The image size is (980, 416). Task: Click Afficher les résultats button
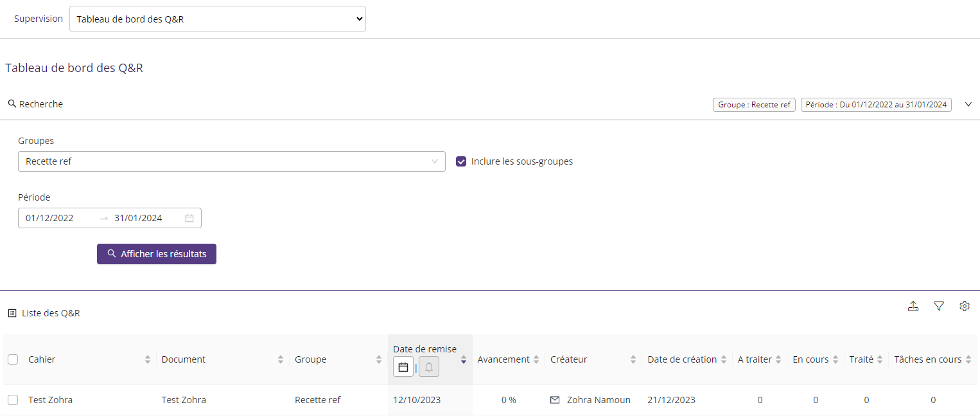pyautogui.click(x=157, y=254)
